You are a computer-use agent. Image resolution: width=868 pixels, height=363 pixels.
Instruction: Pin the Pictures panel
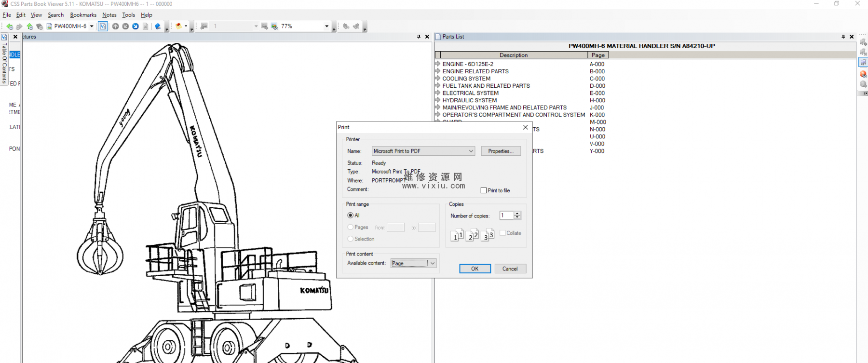click(419, 37)
